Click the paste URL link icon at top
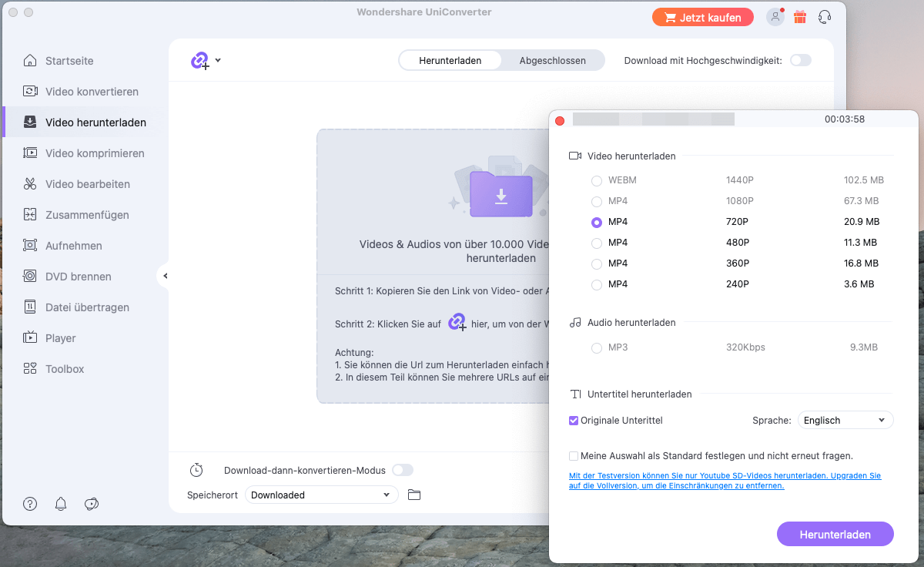Viewport: 924px width, 567px height. coord(200,61)
